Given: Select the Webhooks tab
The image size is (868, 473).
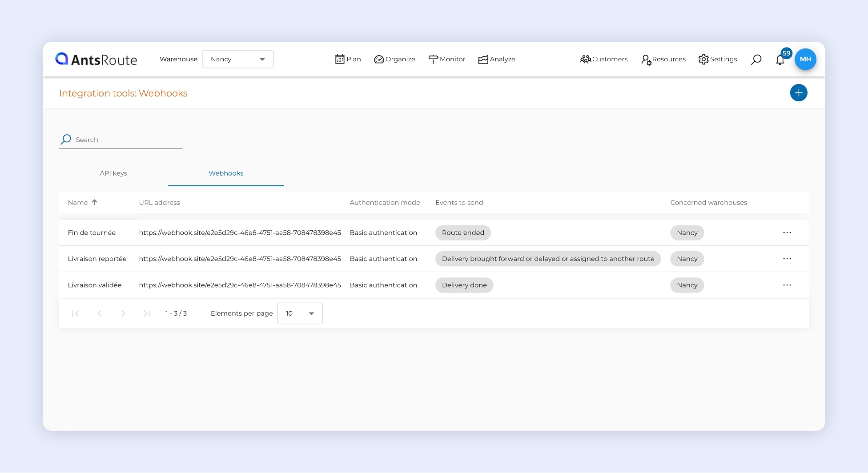Looking at the screenshot, I should pos(226,173).
